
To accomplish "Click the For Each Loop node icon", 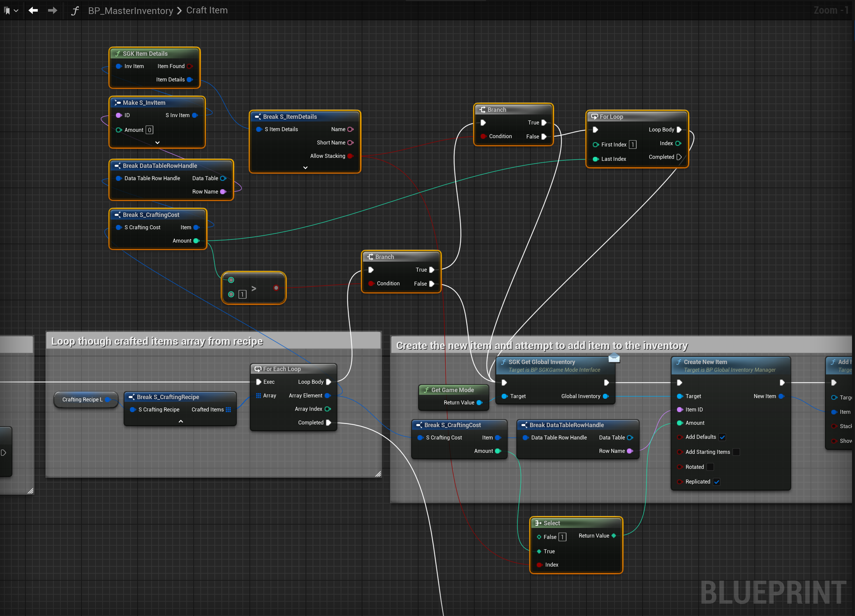I will [258, 369].
